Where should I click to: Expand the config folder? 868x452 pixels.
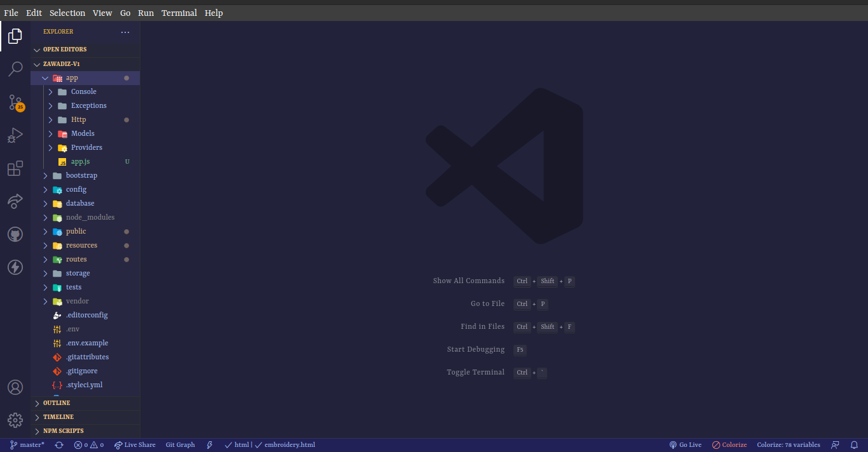(85, 190)
